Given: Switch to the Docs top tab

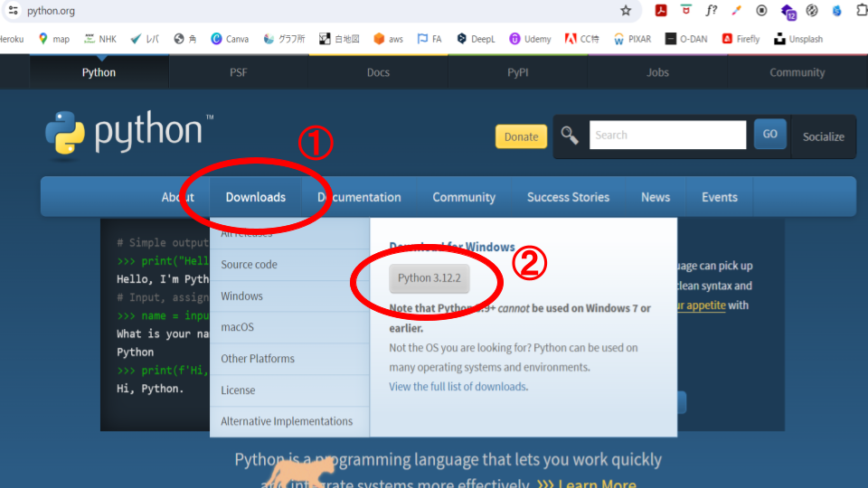Looking at the screenshot, I should [378, 72].
